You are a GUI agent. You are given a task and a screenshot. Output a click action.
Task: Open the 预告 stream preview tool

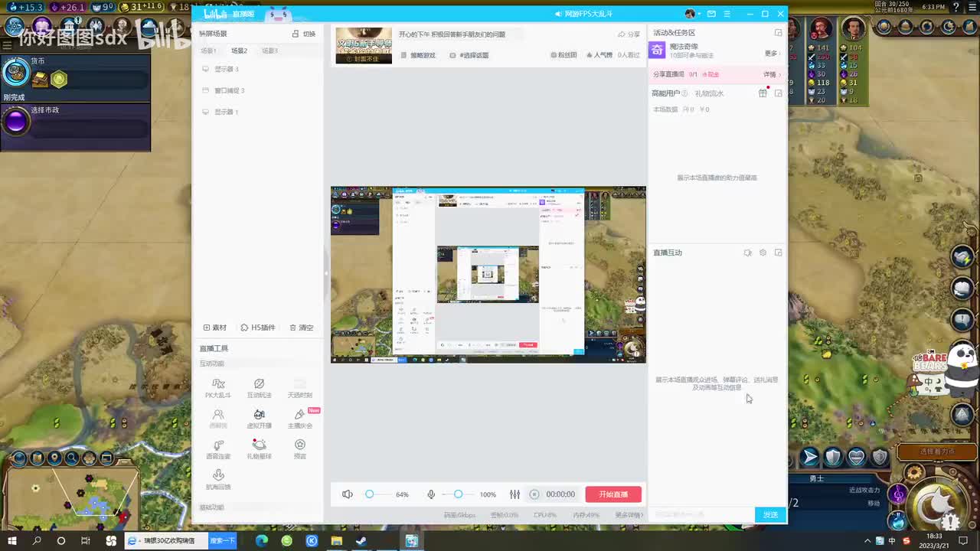point(300,449)
